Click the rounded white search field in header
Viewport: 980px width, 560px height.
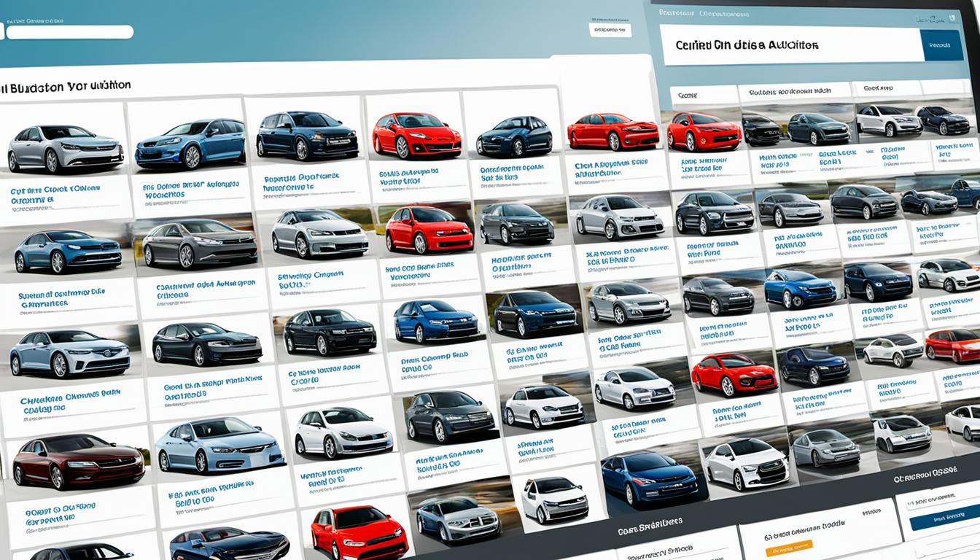pyautogui.click(x=69, y=32)
